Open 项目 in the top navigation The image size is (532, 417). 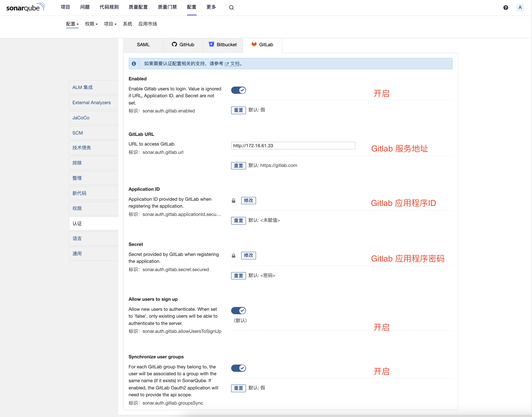point(66,7)
